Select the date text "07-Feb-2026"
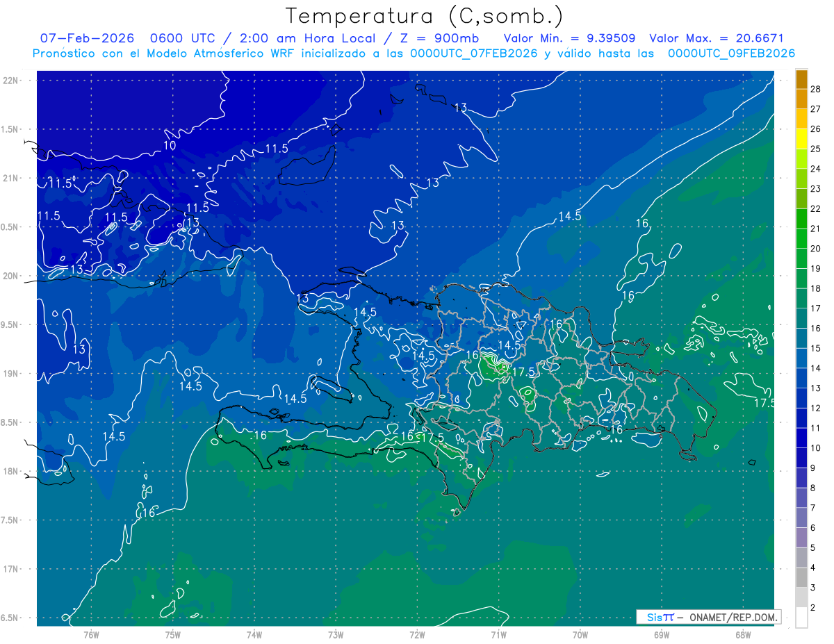Image resolution: width=834 pixels, height=644 pixels. (86, 38)
